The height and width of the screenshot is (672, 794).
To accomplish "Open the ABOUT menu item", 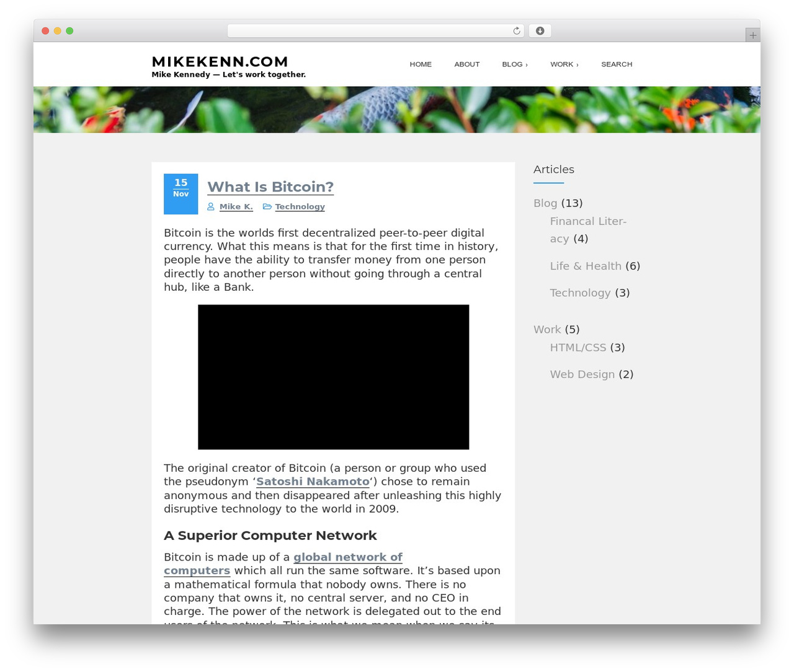I will (x=466, y=64).
